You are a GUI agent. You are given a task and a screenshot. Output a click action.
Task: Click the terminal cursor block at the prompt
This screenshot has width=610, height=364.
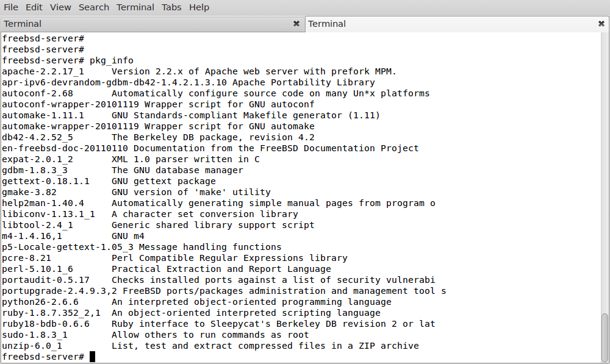click(92, 357)
